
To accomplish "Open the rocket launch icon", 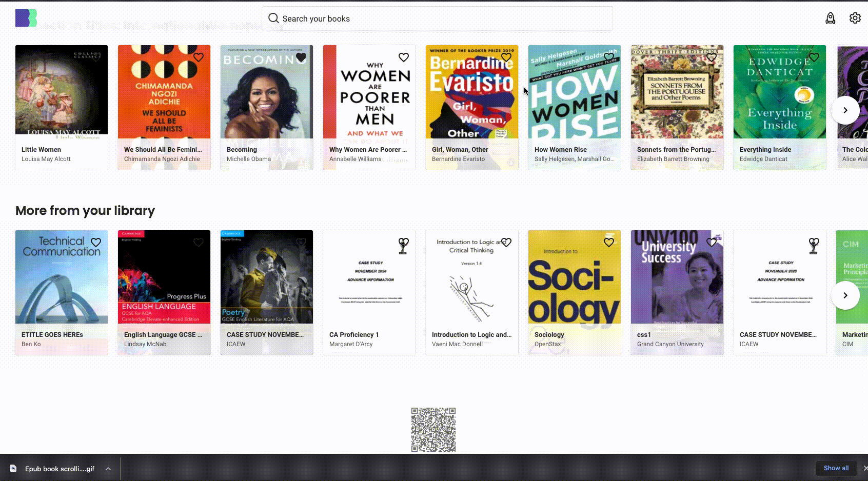I will (x=830, y=18).
